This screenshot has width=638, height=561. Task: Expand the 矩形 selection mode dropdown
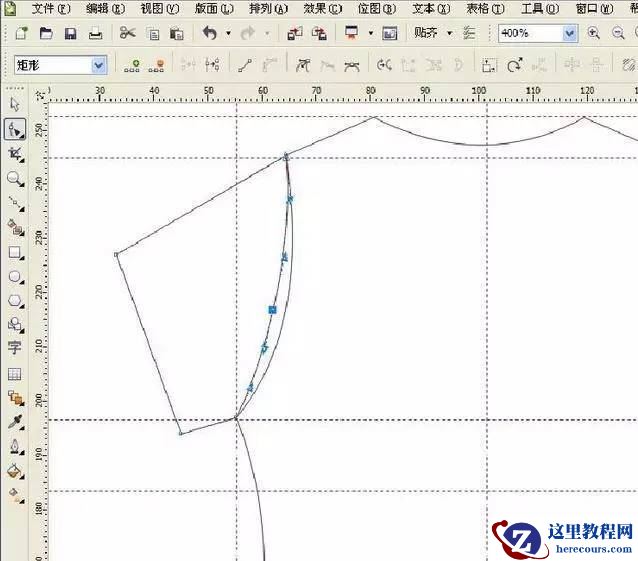click(x=98, y=65)
